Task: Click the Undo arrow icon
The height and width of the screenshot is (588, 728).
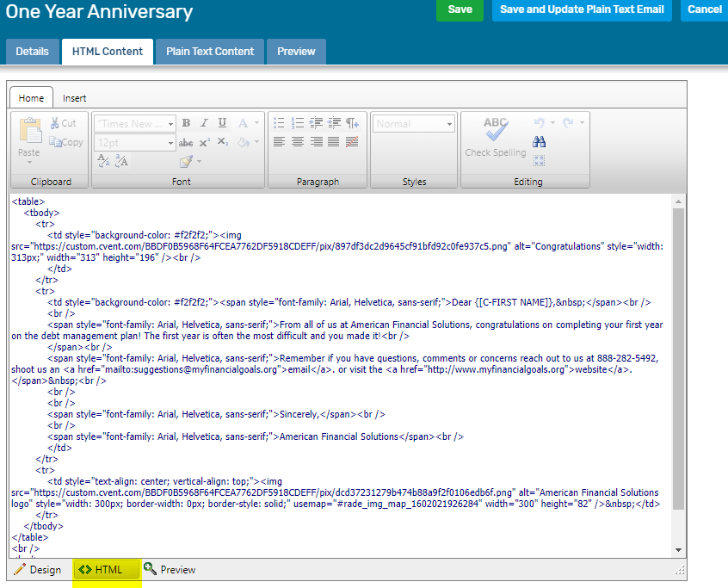Action: coord(539,122)
